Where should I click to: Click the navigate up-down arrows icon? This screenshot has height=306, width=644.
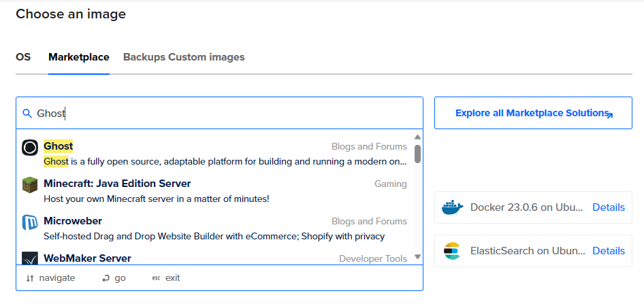pyautogui.click(x=29, y=279)
